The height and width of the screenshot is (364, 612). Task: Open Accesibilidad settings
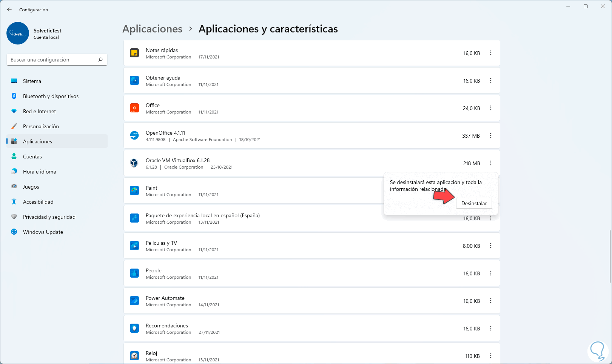click(x=57, y=202)
